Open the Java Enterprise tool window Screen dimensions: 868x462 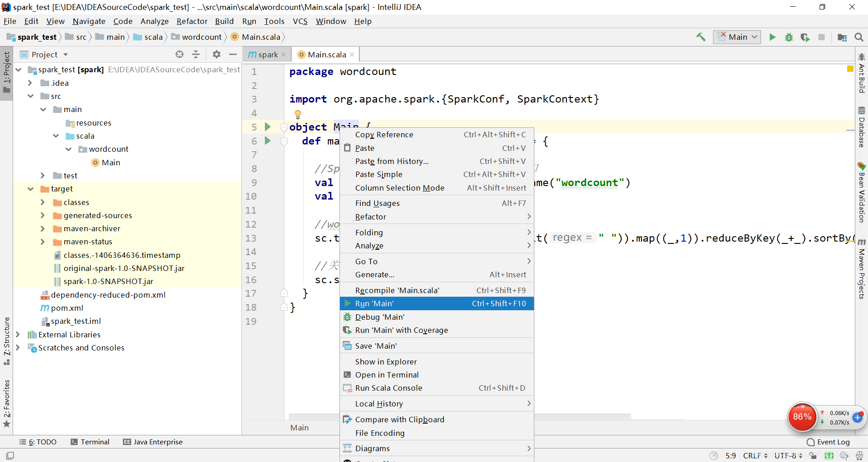153,442
